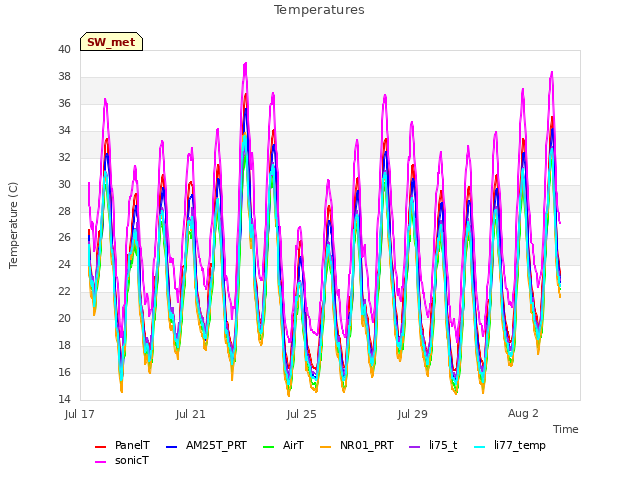Image resolution: width=640 pixels, height=480 pixels.
Task: Click the 36 y-axis tick label
Action: (x=64, y=104)
